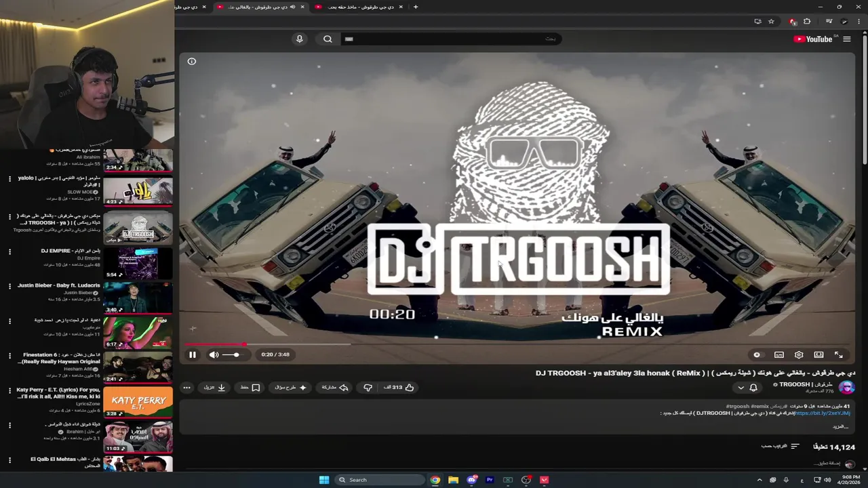868x488 pixels.
Task: Open Adobe Premiere Pro from taskbar
Action: (x=490, y=480)
